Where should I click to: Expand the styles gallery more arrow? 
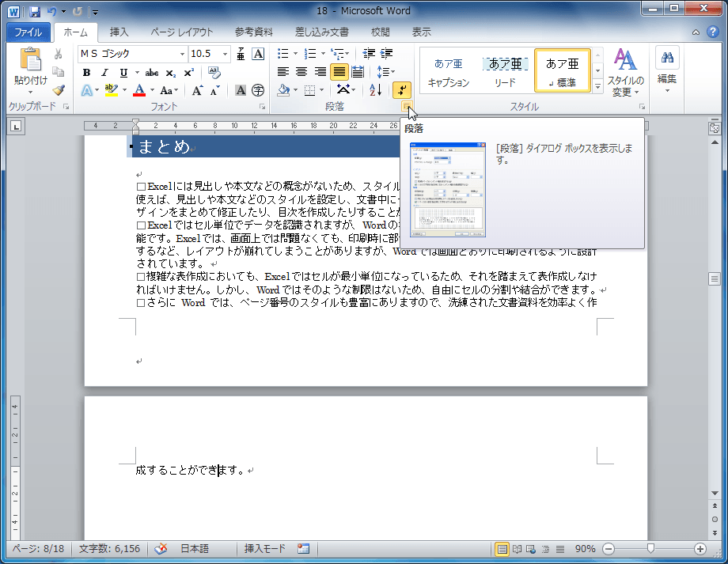coord(598,86)
